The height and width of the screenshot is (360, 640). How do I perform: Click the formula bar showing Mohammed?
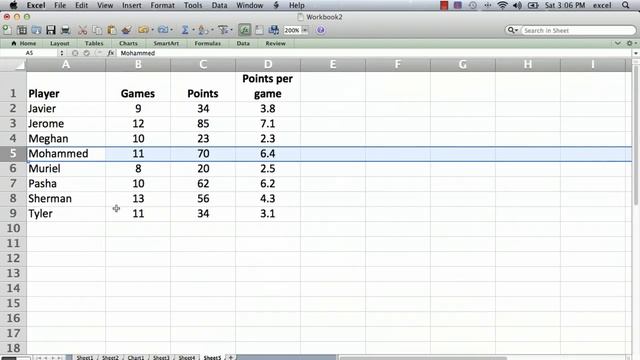coord(376,53)
